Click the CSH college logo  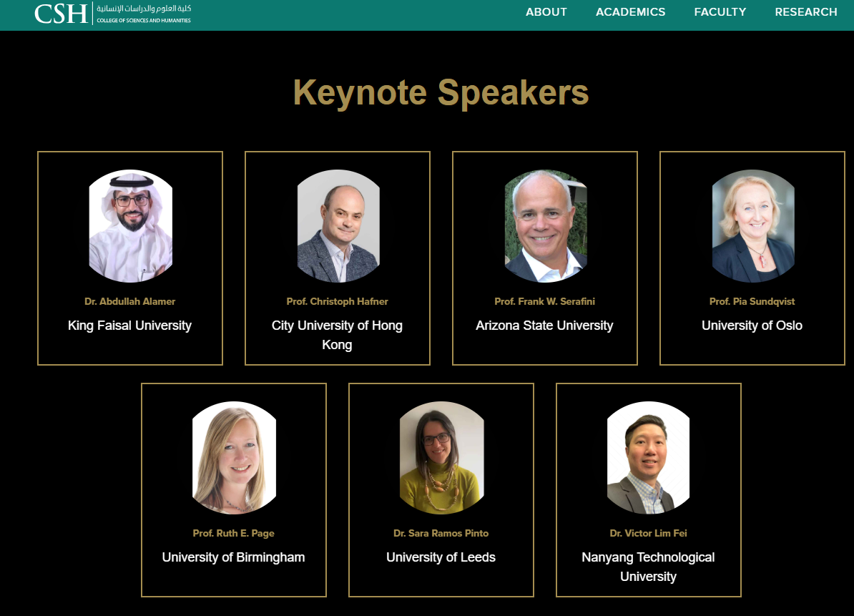tap(112, 13)
